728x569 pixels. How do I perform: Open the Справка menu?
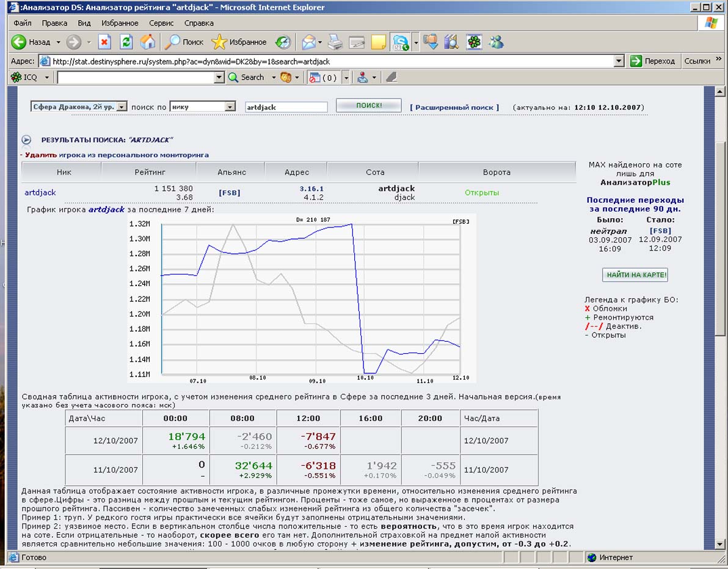198,23
